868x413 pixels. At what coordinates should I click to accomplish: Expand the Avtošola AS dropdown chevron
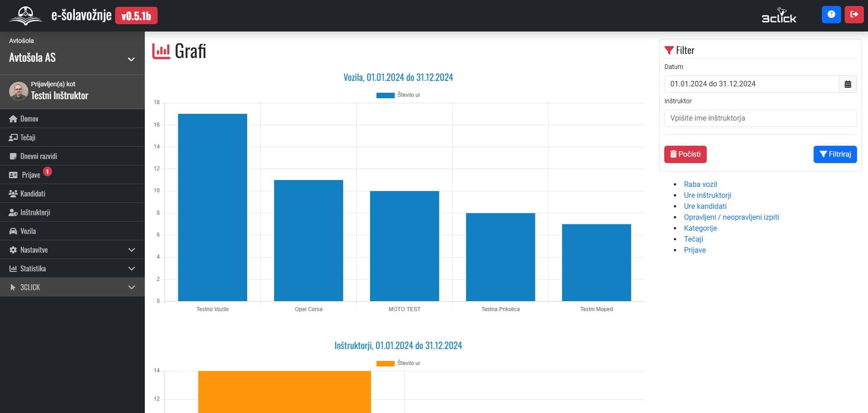coord(131,59)
